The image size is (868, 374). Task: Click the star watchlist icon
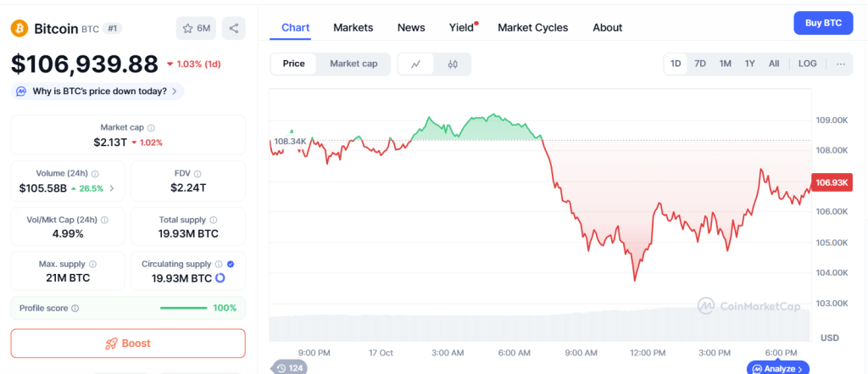pyautogui.click(x=187, y=29)
